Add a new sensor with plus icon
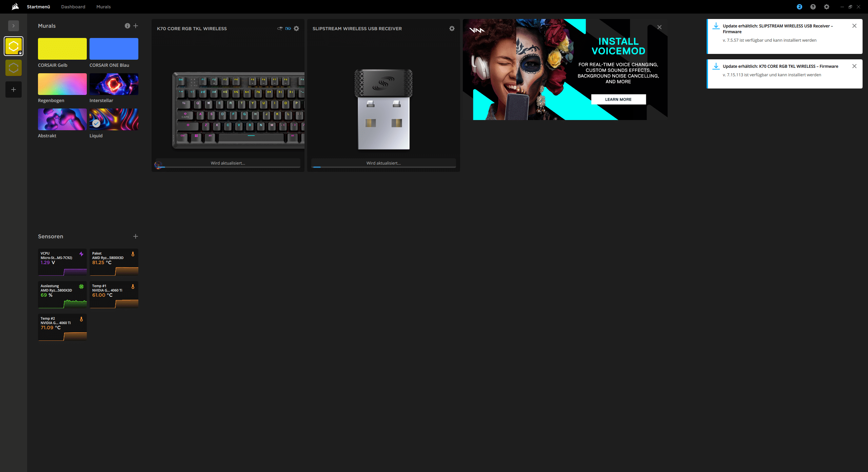Image resolution: width=868 pixels, height=472 pixels. pos(136,236)
